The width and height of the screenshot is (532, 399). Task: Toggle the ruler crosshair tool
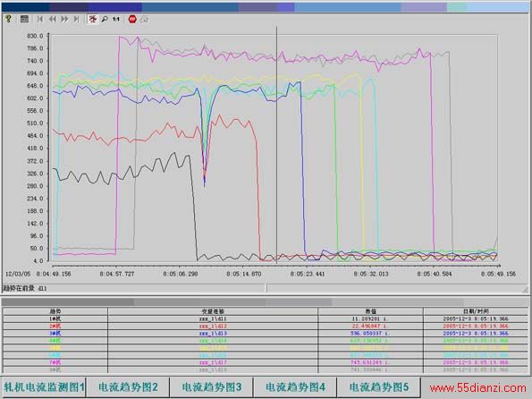[x=92, y=19]
